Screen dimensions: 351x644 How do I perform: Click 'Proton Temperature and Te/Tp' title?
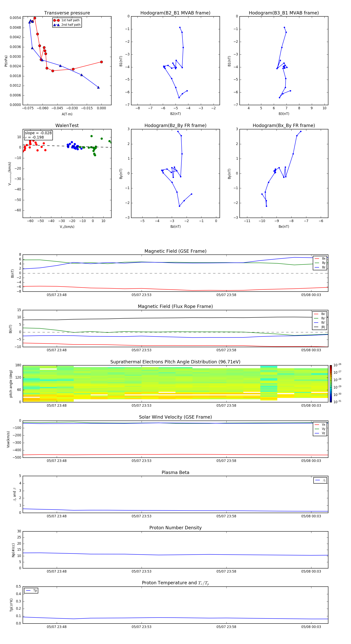point(175,583)
